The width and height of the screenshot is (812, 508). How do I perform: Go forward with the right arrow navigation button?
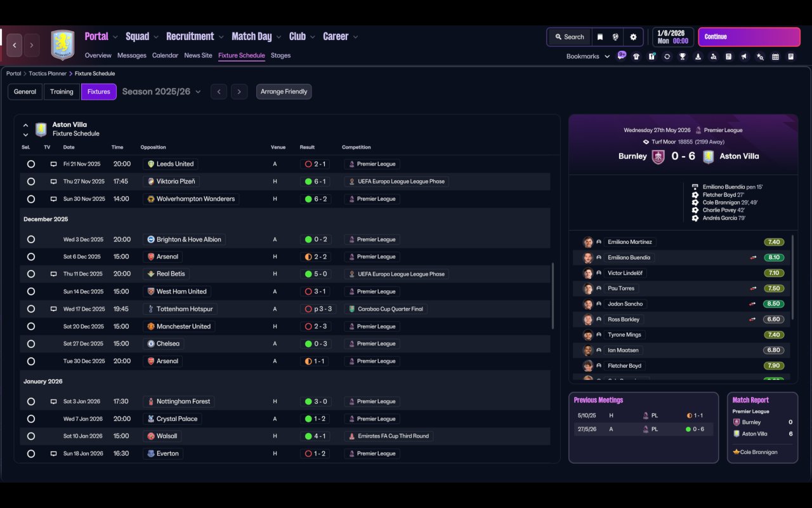[32, 45]
